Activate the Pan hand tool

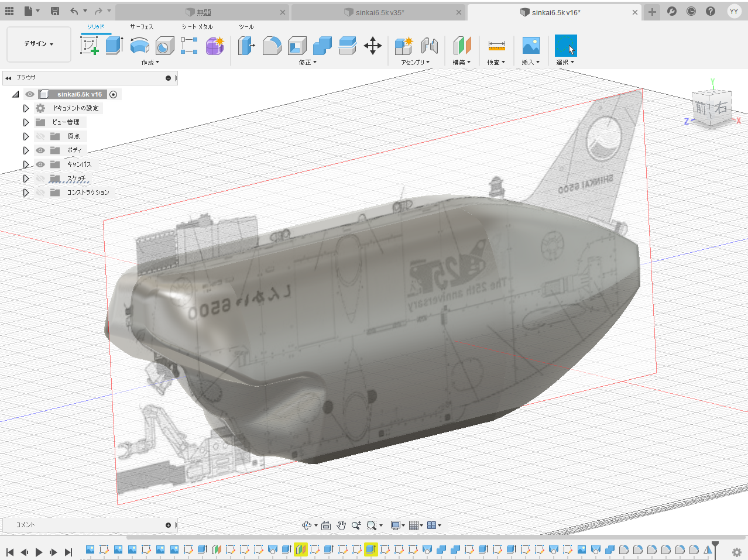[x=341, y=525]
